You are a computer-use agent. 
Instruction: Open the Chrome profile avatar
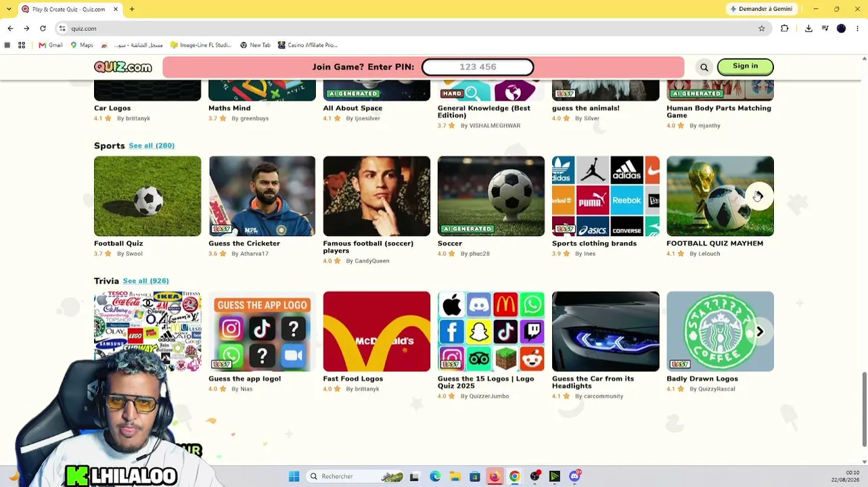pos(841,28)
